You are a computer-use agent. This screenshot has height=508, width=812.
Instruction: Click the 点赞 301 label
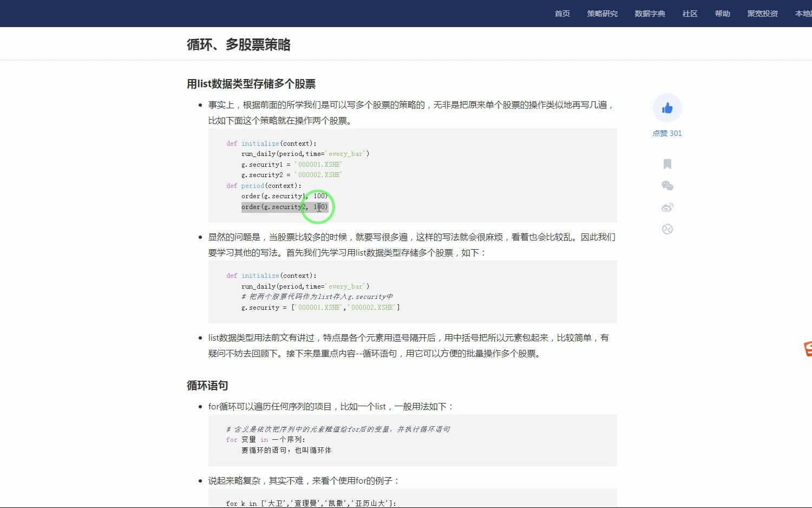coord(667,133)
